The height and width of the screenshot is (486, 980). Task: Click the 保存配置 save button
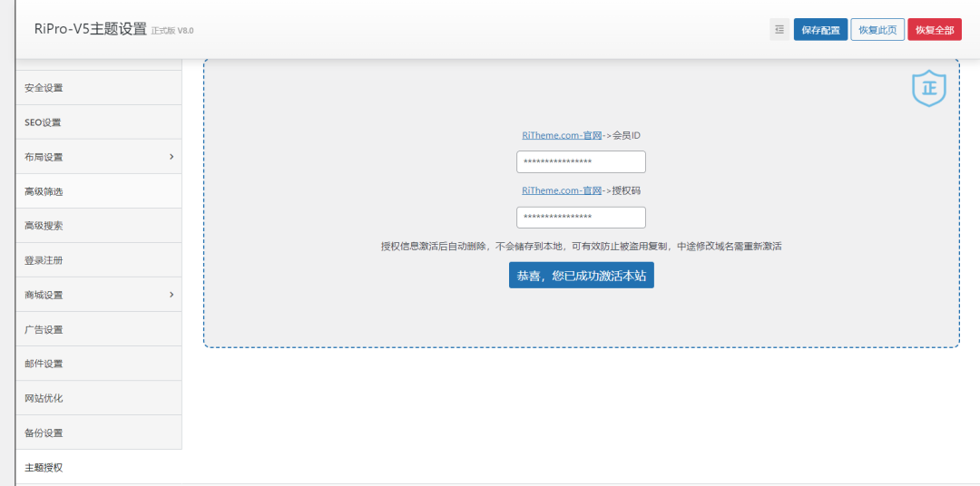820,30
